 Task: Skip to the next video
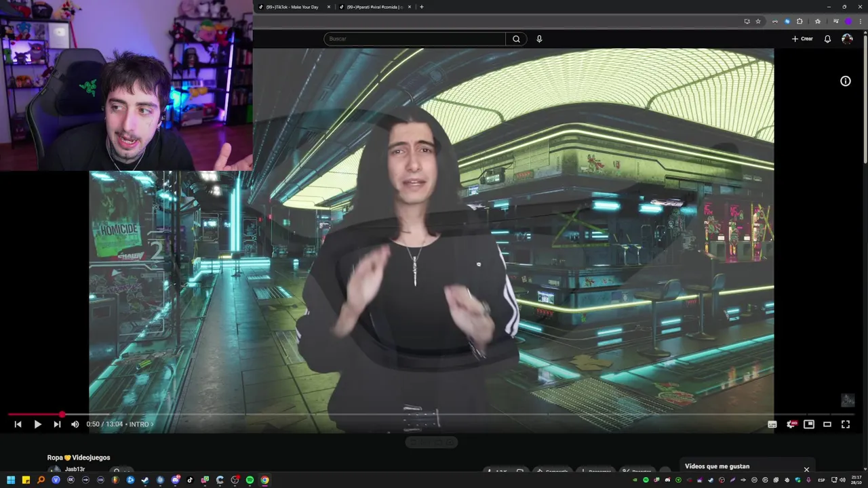(x=57, y=424)
